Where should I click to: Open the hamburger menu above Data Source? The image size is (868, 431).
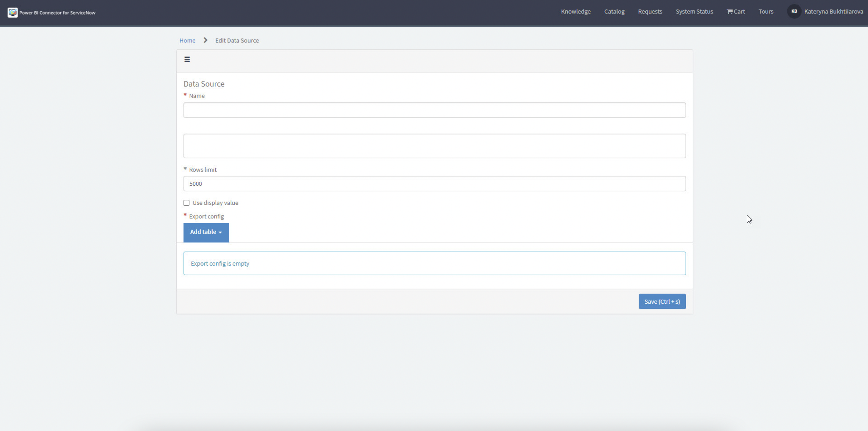point(187,59)
